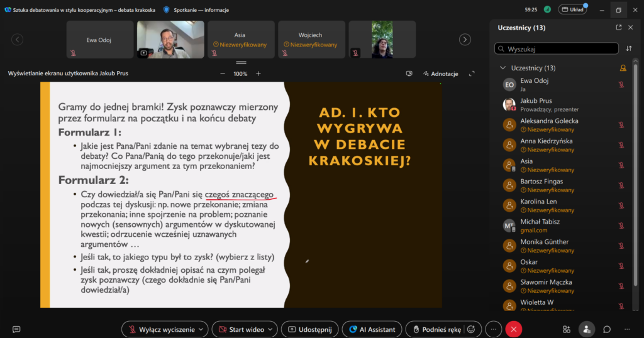644x338 pixels.
Task: Select the presenter's video thumbnail
Action: coord(170,40)
